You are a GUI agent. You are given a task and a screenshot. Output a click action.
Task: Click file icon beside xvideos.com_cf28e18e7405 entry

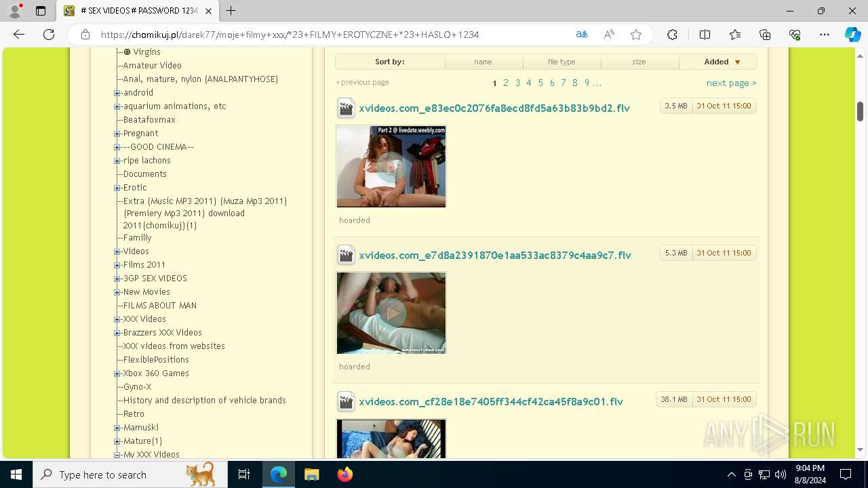(346, 401)
